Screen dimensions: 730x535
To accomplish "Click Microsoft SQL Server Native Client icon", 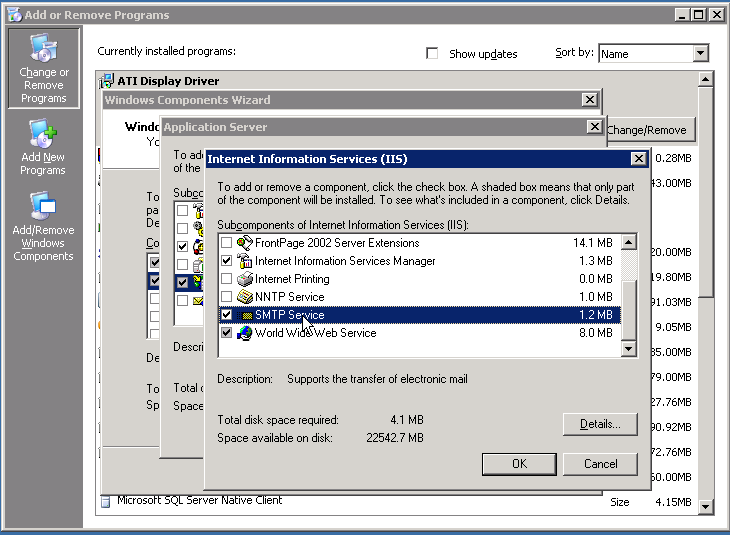I will [x=106, y=501].
